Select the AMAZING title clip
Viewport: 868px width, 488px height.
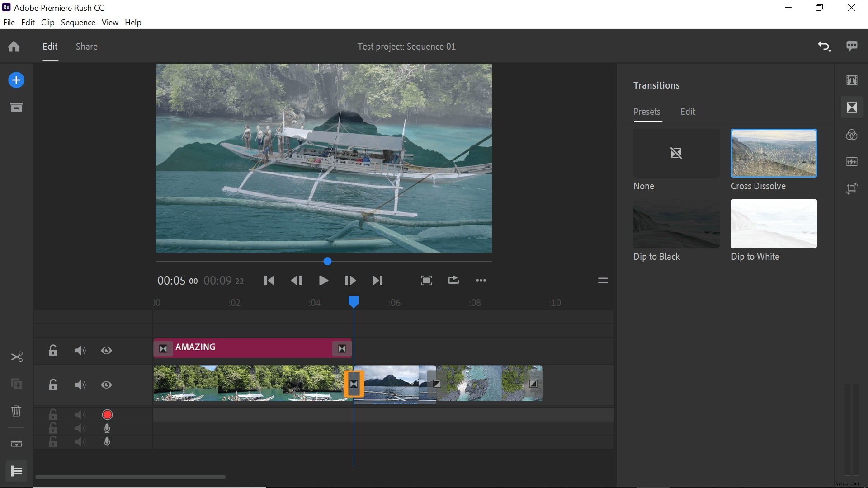(x=252, y=348)
